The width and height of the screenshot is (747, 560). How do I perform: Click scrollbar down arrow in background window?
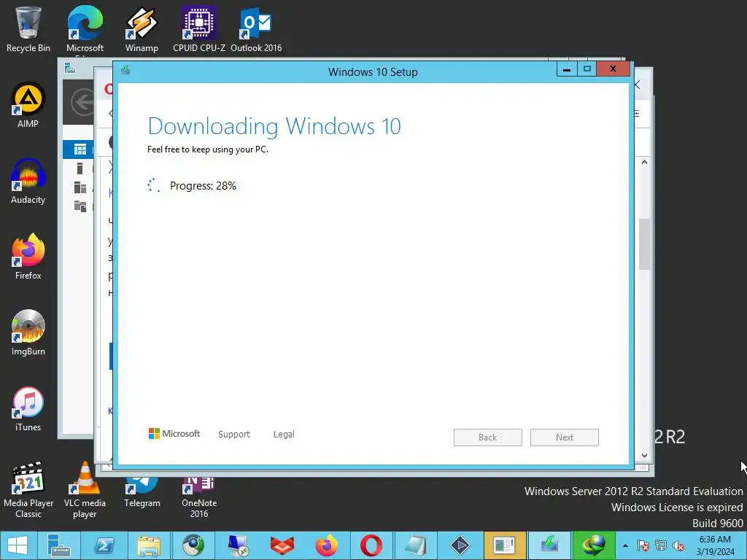pos(645,455)
